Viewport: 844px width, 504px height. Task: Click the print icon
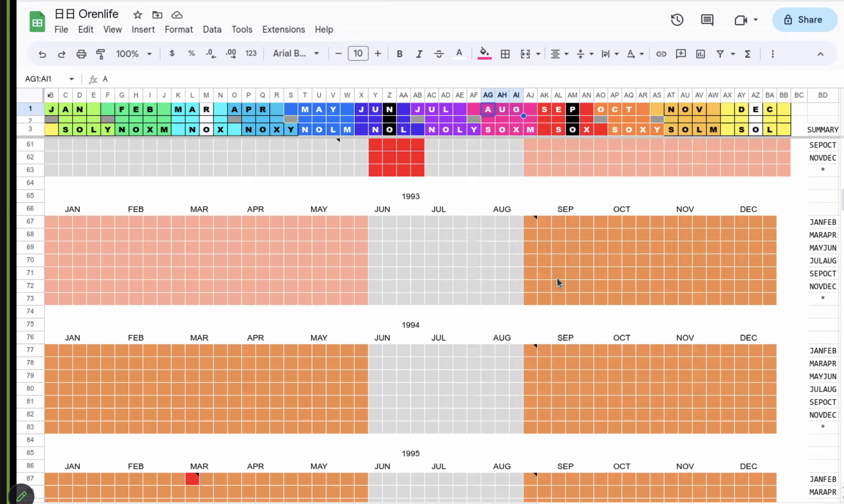[81, 54]
